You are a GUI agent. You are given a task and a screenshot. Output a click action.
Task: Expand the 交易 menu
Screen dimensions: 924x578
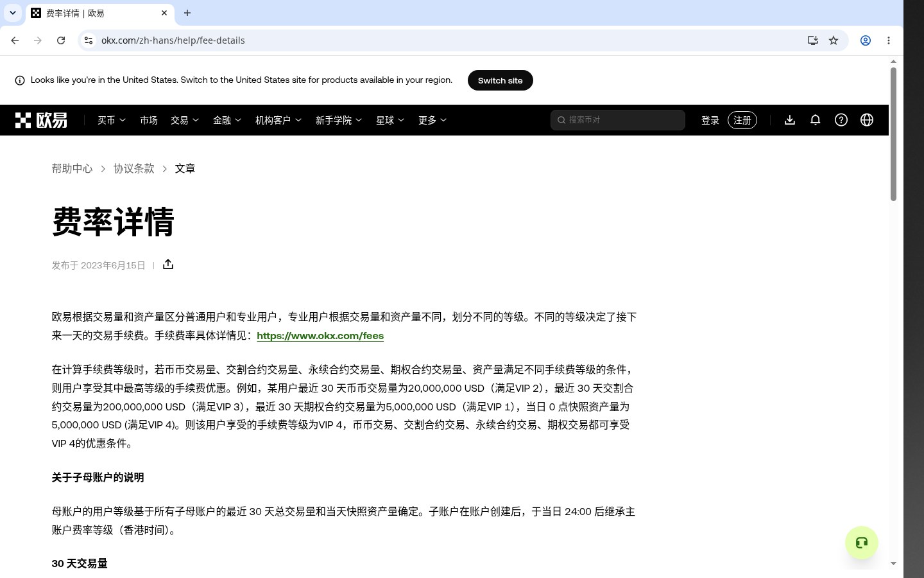[185, 120]
